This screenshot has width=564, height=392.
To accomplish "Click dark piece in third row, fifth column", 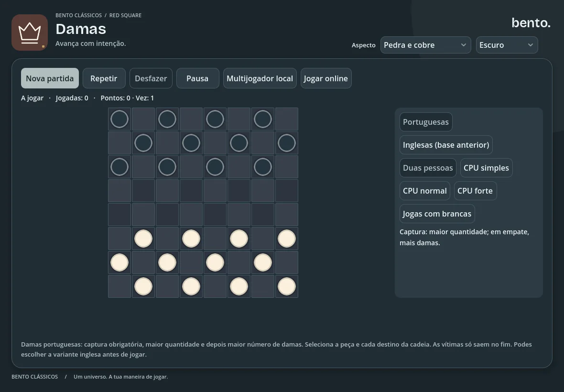I will [215, 167].
